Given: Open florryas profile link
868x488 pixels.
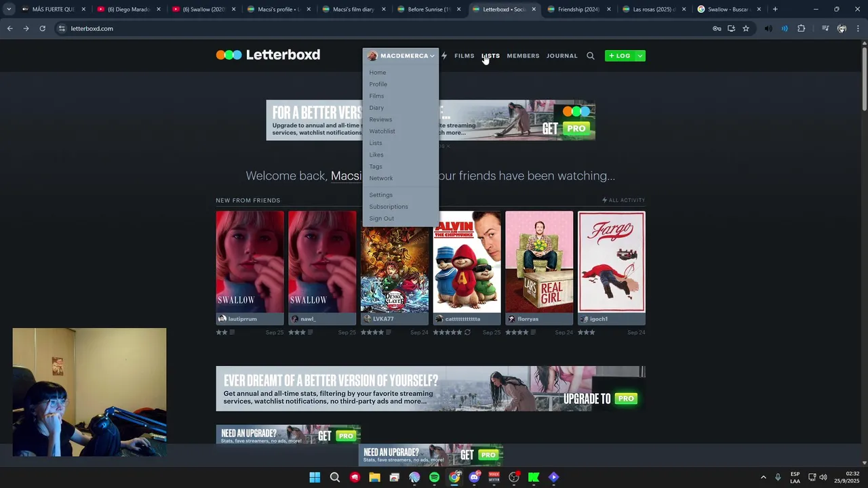Looking at the screenshot, I should (x=523, y=319).
